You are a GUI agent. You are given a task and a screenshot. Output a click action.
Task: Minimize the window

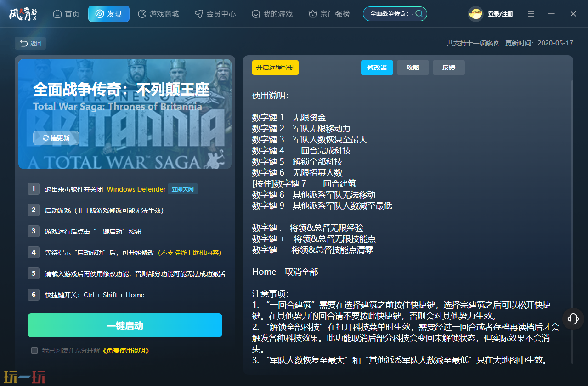coord(551,14)
